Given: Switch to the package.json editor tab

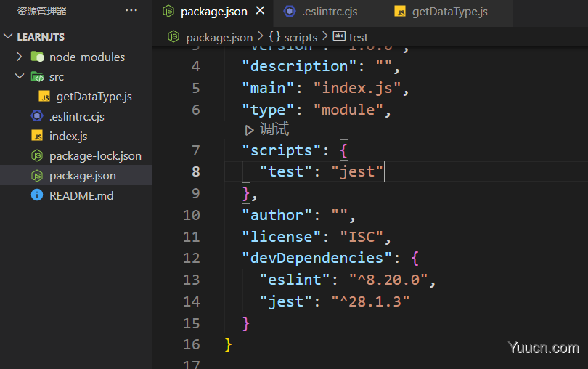Looking at the screenshot, I should click(213, 12).
